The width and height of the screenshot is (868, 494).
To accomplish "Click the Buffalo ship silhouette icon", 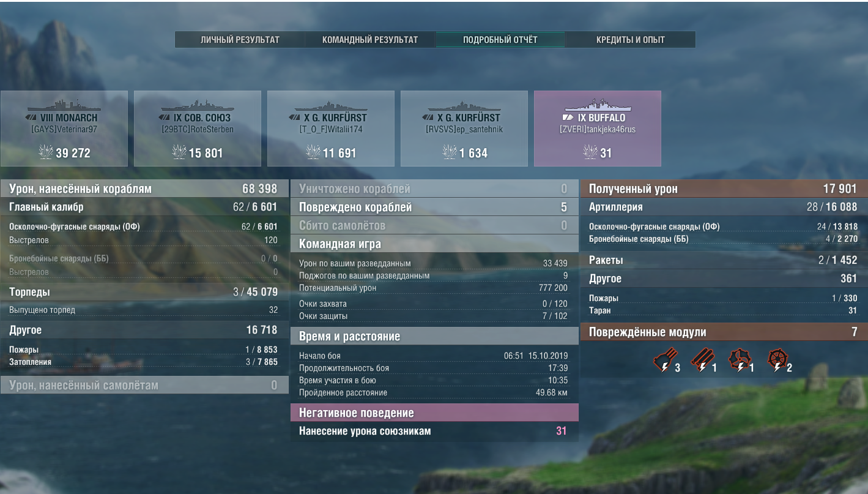I will coord(597,104).
